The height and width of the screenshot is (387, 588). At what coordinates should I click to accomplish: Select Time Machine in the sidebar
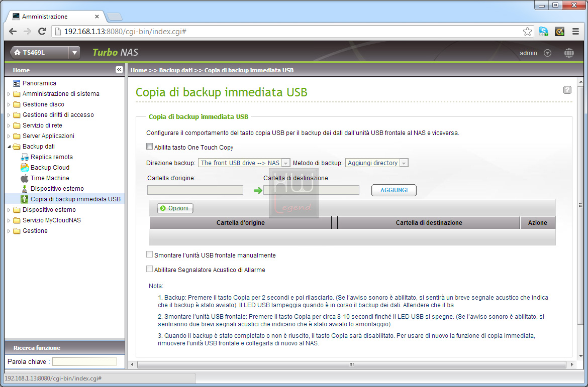[x=50, y=178]
